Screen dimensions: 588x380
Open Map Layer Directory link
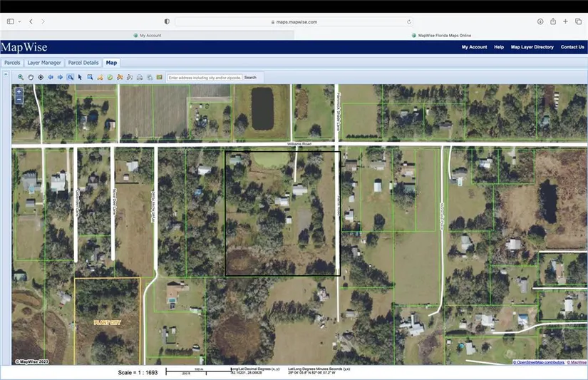pyautogui.click(x=532, y=47)
